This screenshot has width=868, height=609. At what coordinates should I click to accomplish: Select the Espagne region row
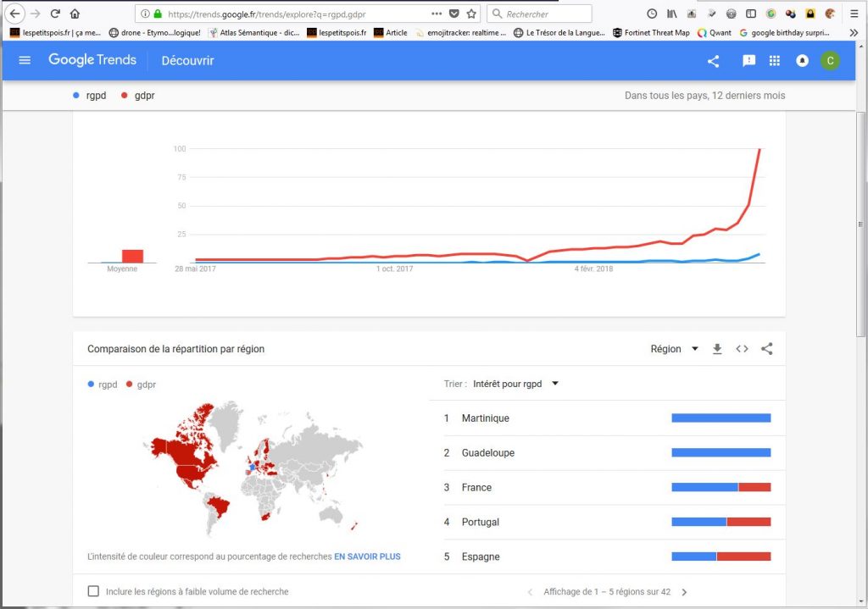pos(607,556)
